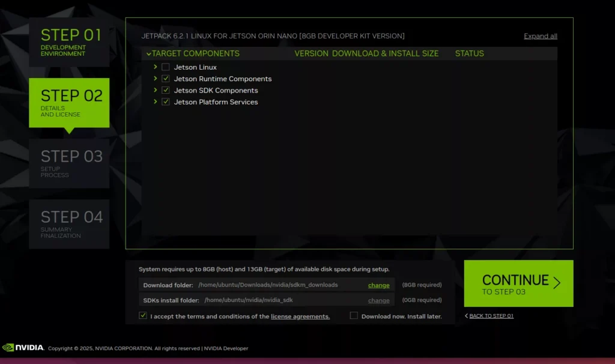The height and width of the screenshot is (364, 615).
Task: Change the download folder path
Action: pyautogui.click(x=378, y=285)
